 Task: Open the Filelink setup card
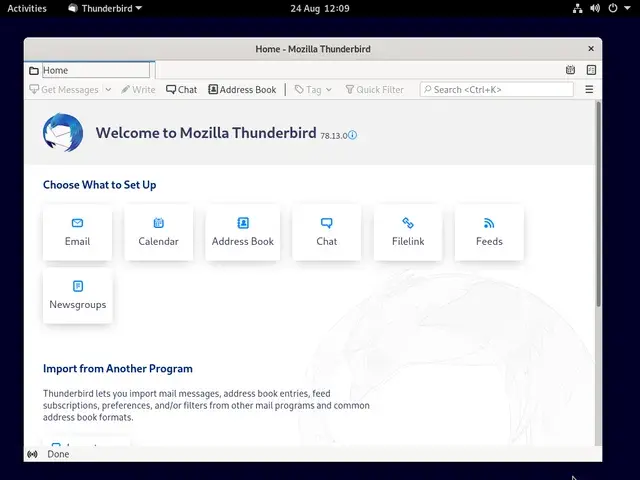click(408, 232)
